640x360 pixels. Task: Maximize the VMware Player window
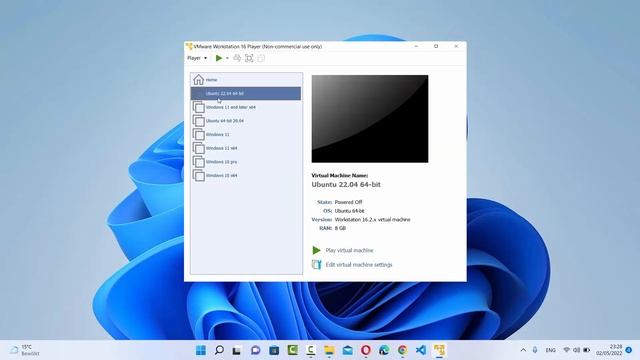tap(436, 46)
